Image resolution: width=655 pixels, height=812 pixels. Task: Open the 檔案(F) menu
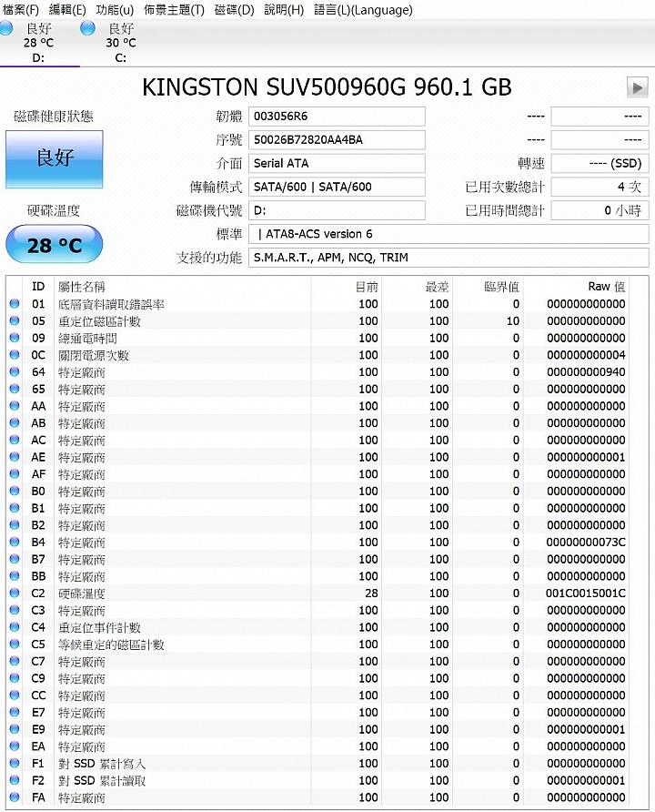21,9
